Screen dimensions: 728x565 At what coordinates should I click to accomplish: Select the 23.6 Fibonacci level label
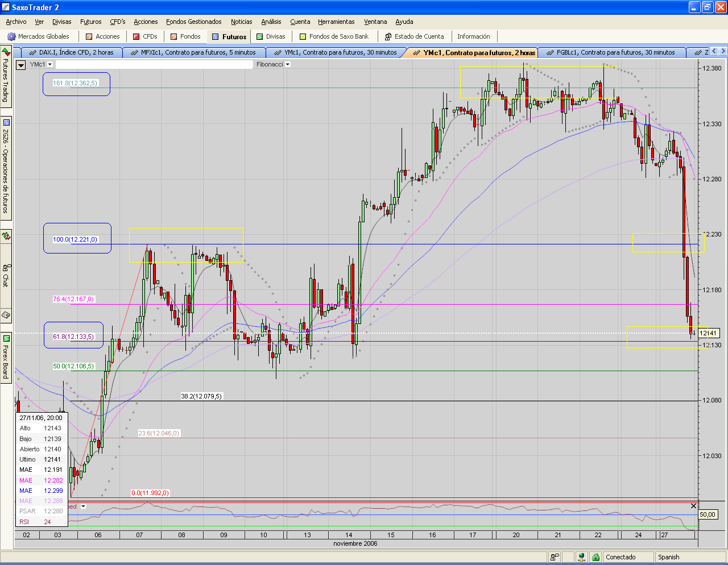[x=159, y=433]
